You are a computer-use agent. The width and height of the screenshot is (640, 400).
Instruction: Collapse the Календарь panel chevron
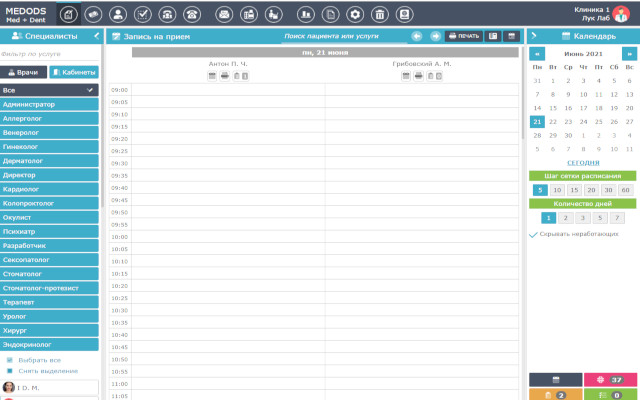coord(534,36)
